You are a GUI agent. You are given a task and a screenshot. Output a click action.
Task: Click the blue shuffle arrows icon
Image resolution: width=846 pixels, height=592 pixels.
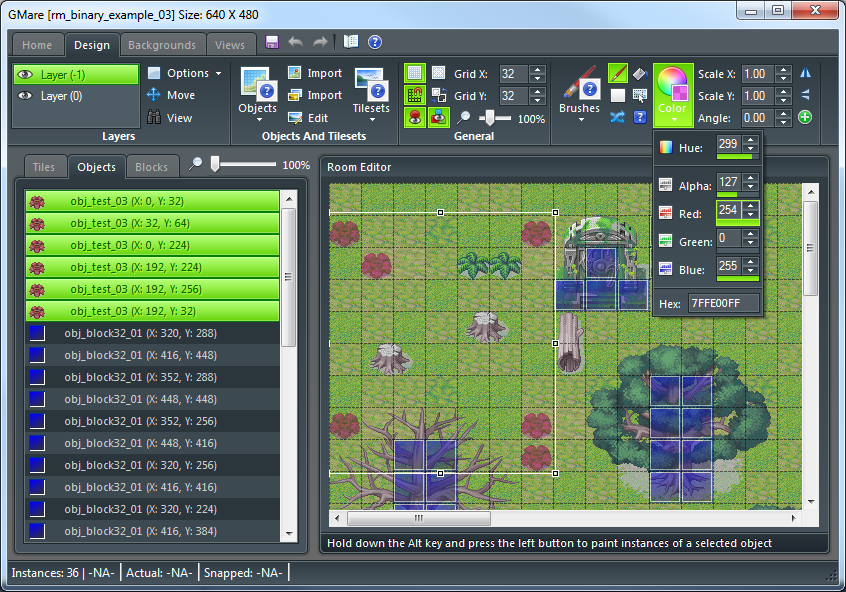pos(618,117)
